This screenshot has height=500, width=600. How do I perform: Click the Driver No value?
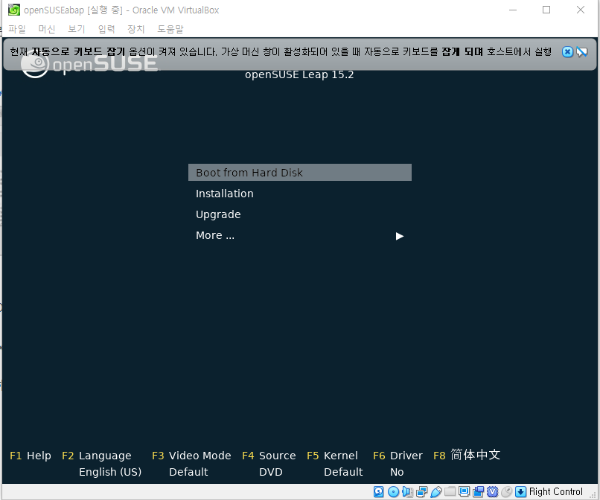tap(397, 472)
